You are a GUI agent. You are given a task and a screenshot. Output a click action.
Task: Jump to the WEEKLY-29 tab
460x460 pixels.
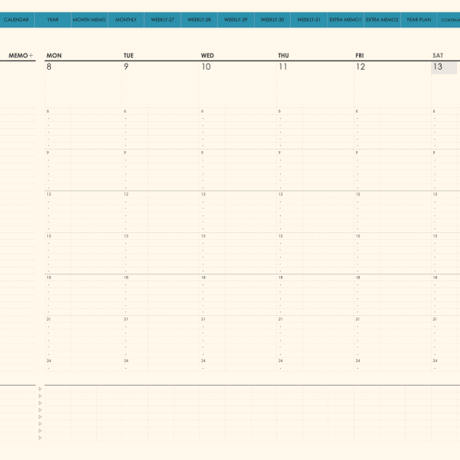pyautogui.click(x=236, y=20)
